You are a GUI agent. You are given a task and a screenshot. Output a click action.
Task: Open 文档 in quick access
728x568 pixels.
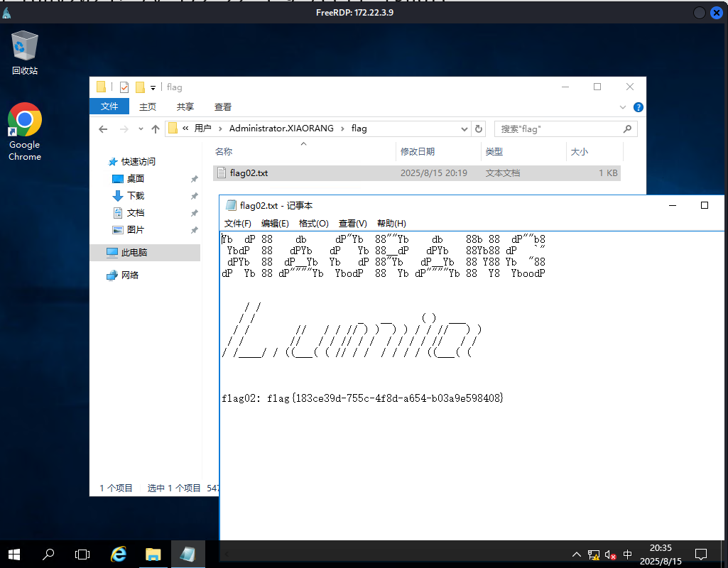click(x=135, y=213)
